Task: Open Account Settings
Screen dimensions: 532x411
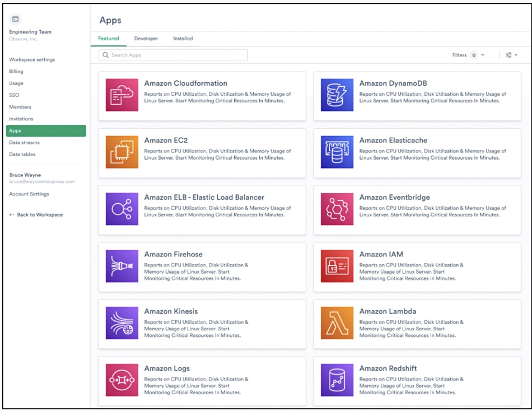Action: [x=29, y=194]
